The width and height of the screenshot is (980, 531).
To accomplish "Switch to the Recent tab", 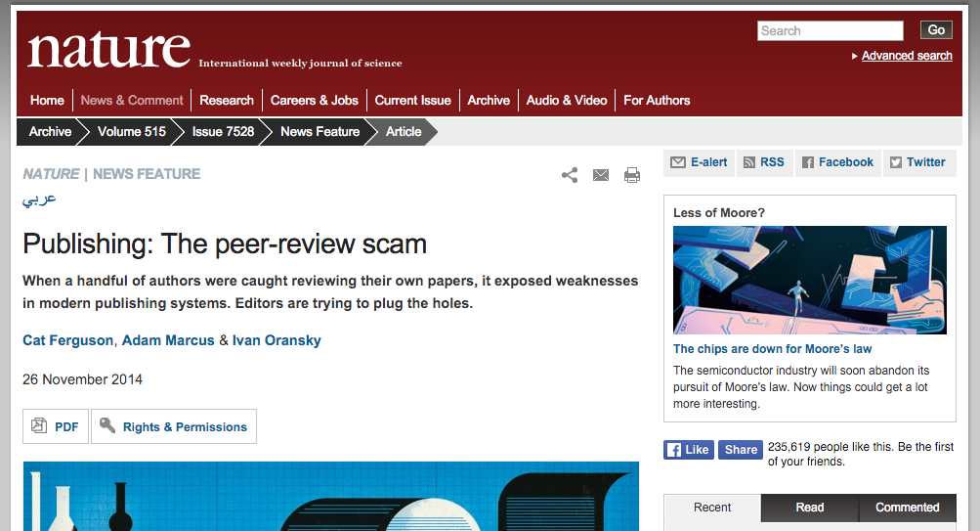I will [x=712, y=508].
